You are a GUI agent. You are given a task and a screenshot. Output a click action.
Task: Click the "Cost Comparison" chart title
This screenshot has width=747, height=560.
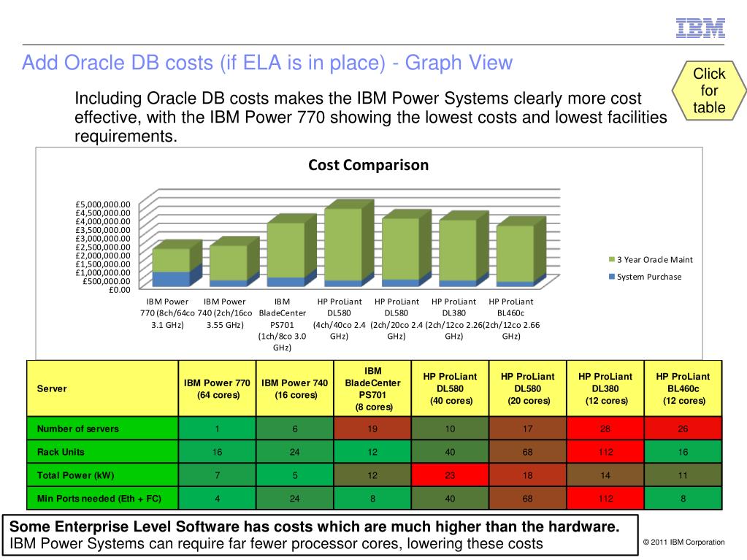click(368, 165)
